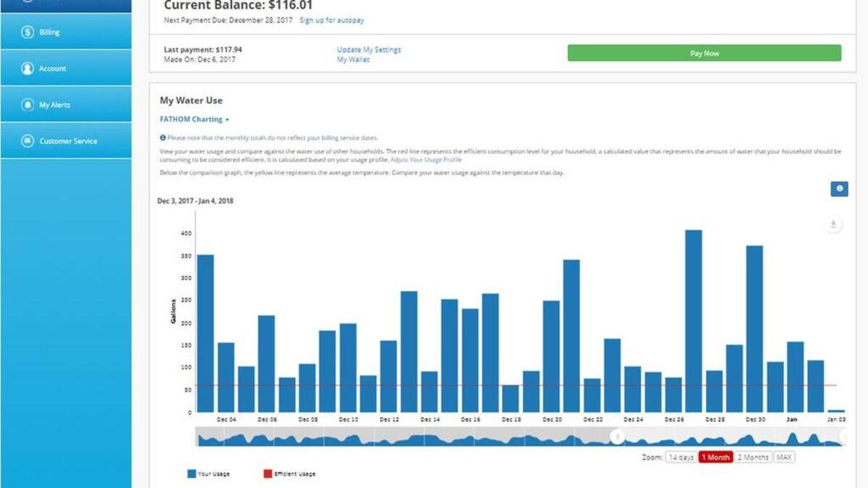Click the Customer Service envelope icon
Screen dimensions: 868x488
point(27,140)
